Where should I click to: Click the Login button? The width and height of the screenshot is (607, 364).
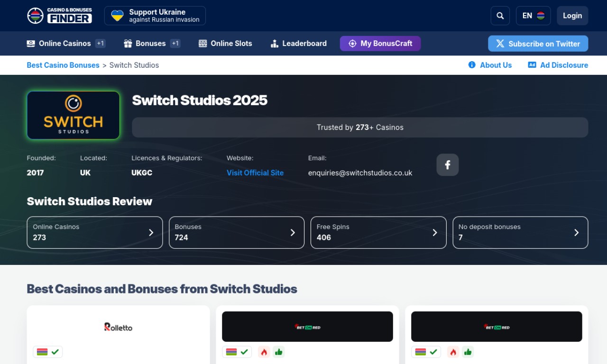[x=572, y=16]
